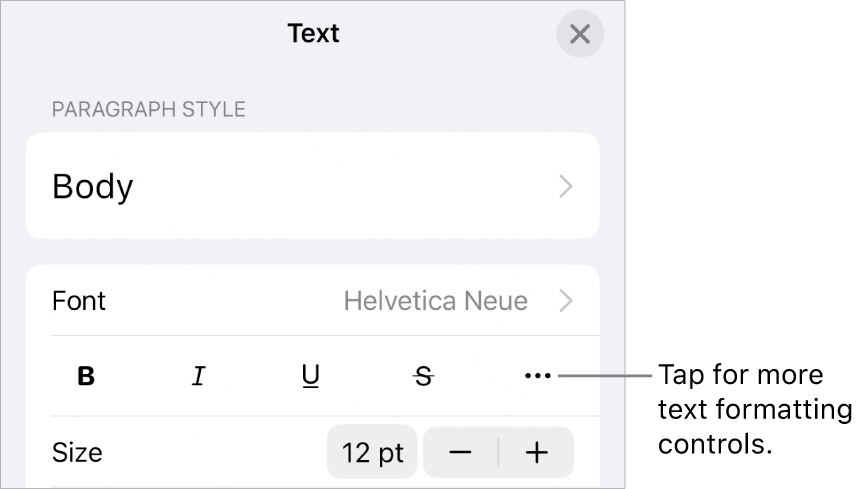
Task: Close the Text panel
Action: 580,34
